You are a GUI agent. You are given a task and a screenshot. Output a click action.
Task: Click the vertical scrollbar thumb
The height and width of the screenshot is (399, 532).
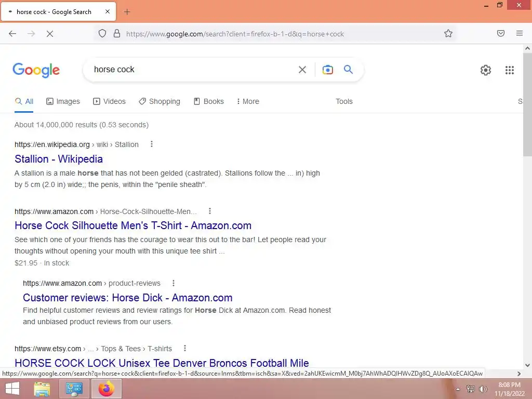[527, 103]
